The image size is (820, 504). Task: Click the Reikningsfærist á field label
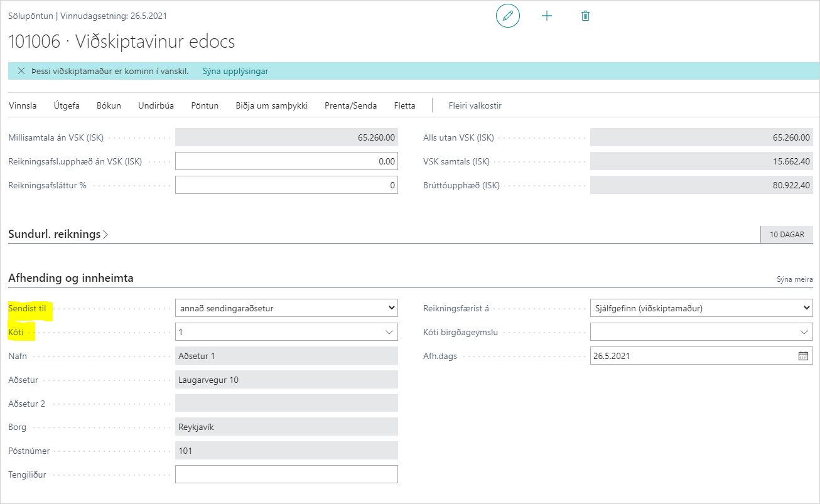456,308
